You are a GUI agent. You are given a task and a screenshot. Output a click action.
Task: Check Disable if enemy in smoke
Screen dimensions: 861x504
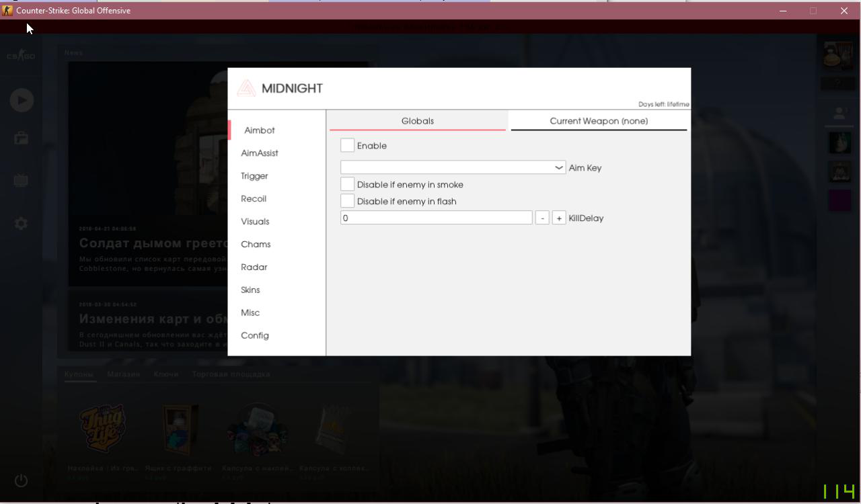347,184
